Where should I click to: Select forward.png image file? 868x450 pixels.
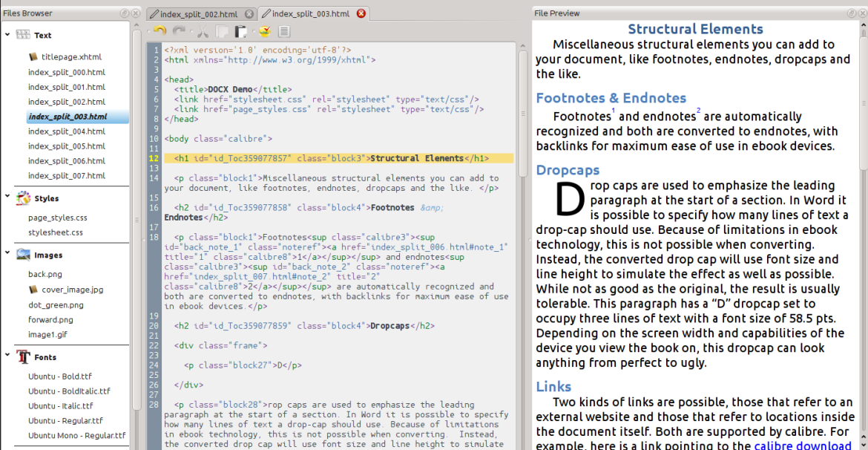click(x=50, y=320)
